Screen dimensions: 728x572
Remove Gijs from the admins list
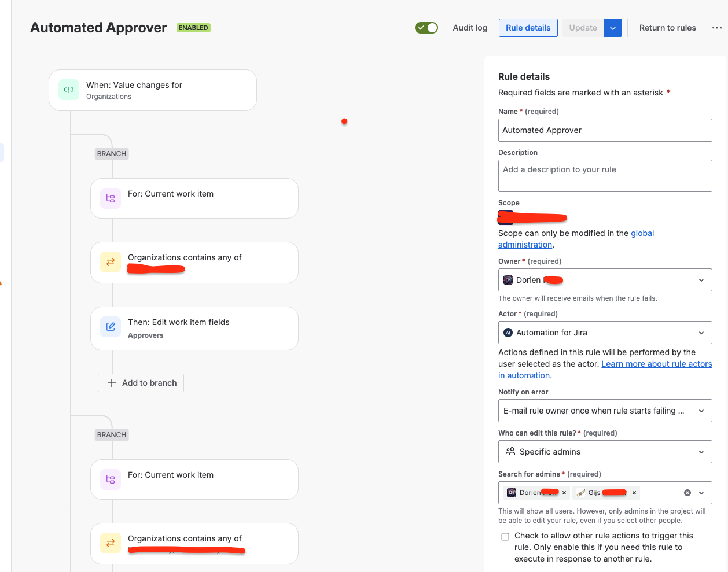pos(634,493)
